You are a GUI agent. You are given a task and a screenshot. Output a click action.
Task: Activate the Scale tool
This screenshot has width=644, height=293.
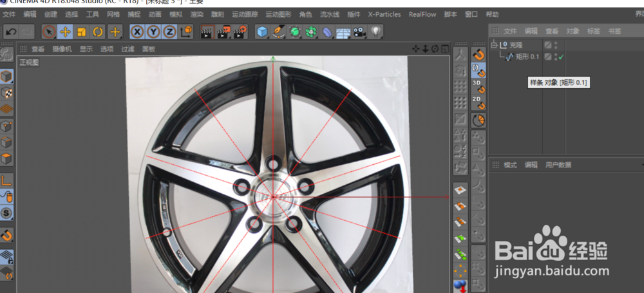coord(82,32)
